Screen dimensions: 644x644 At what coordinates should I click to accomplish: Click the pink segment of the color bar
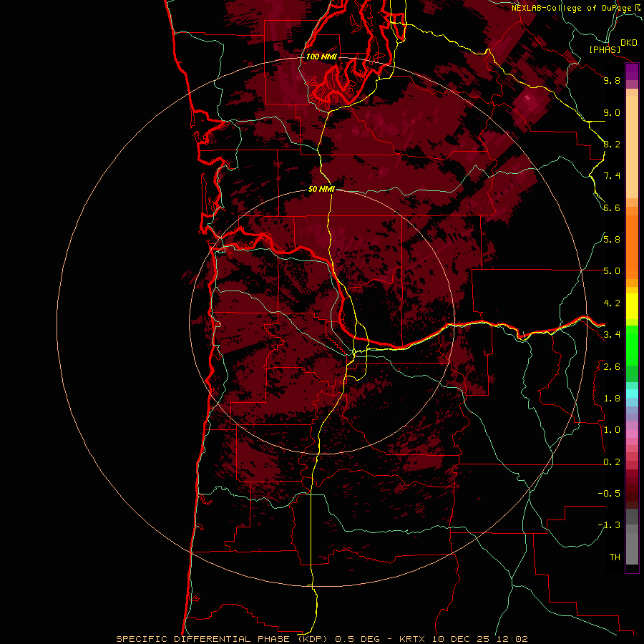click(x=632, y=434)
